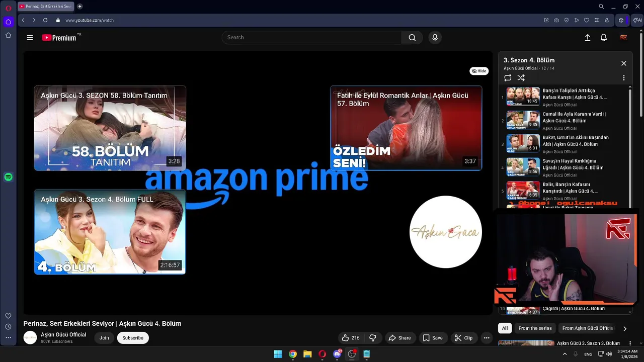Open recommended video Aşkın Gücü 3. Sezon 3. Bölüm
This screenshot has width=644, height=362.
pyautogui.click(x=565, y=343)
